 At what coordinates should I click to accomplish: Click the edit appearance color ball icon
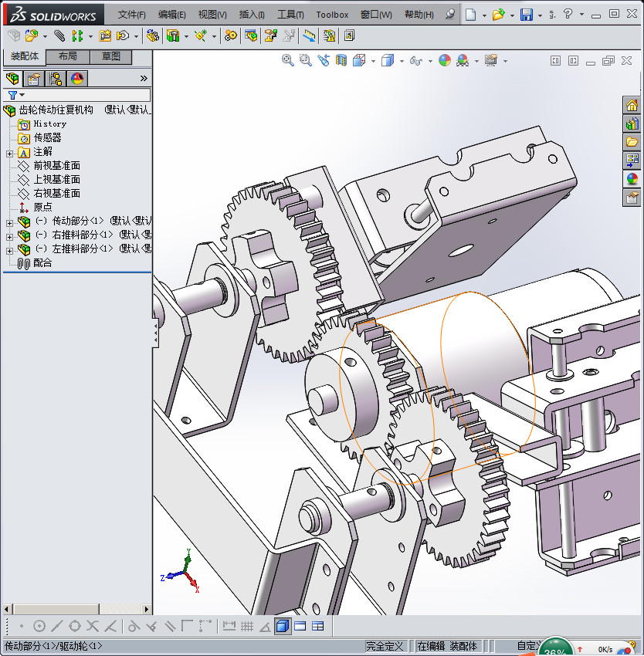444,60
